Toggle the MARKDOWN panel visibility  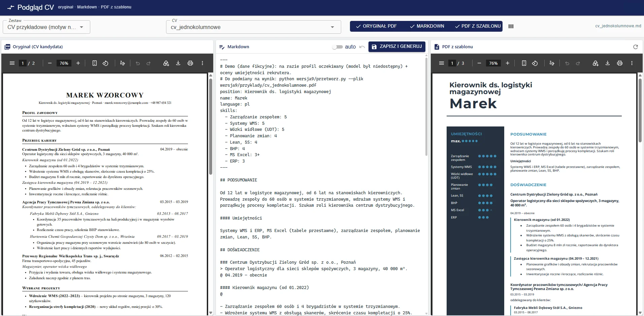click(427, 26)
